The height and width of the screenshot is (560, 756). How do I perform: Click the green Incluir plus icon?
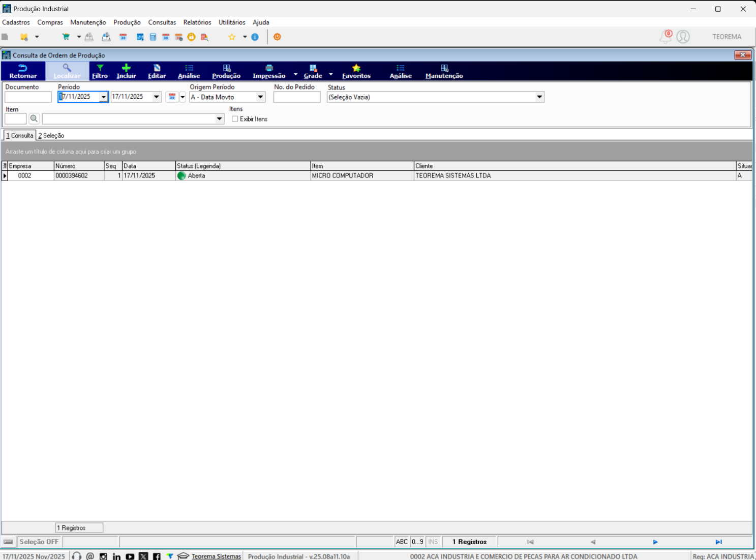[x=126, y=68]
